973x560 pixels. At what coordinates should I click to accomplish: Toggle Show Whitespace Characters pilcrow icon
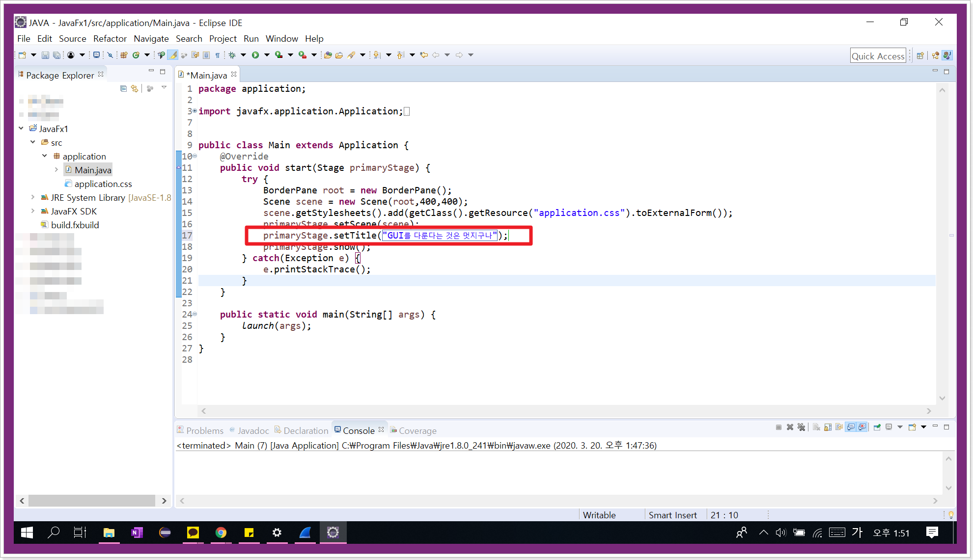point(217,55)
